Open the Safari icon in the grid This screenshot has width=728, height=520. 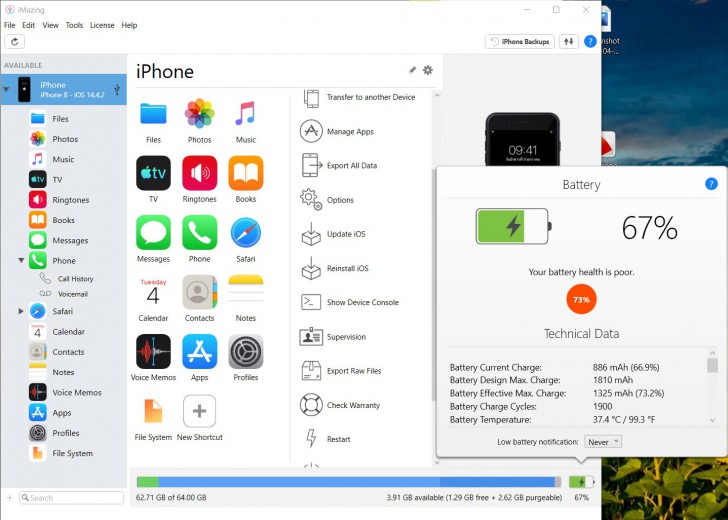246,233
